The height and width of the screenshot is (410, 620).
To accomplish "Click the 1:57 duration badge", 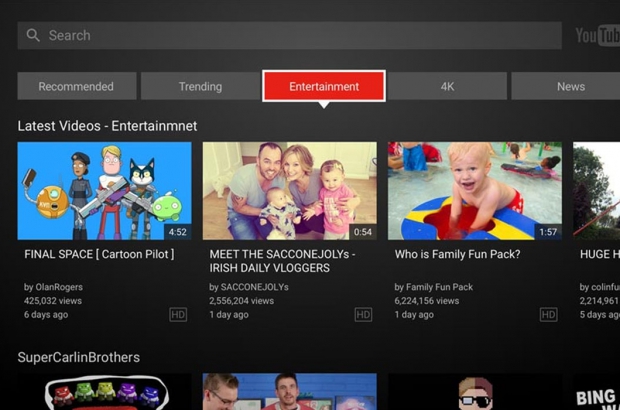I will coord(547,232).
